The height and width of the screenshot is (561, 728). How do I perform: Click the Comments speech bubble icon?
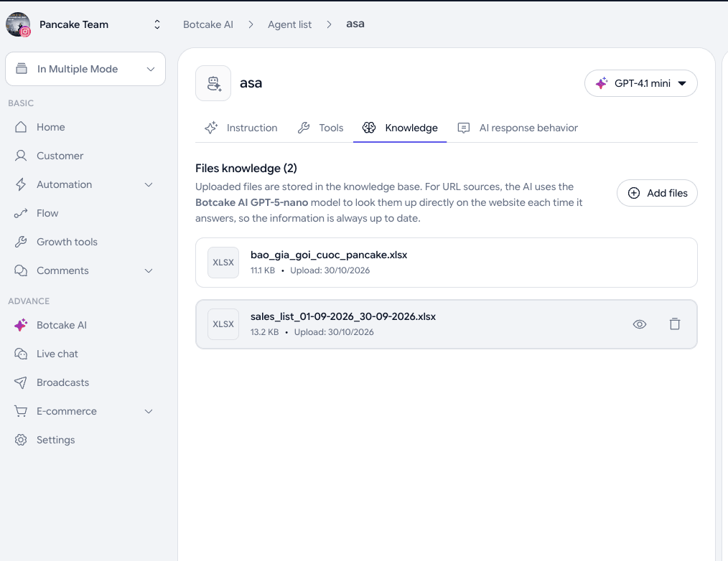(21, 270)
